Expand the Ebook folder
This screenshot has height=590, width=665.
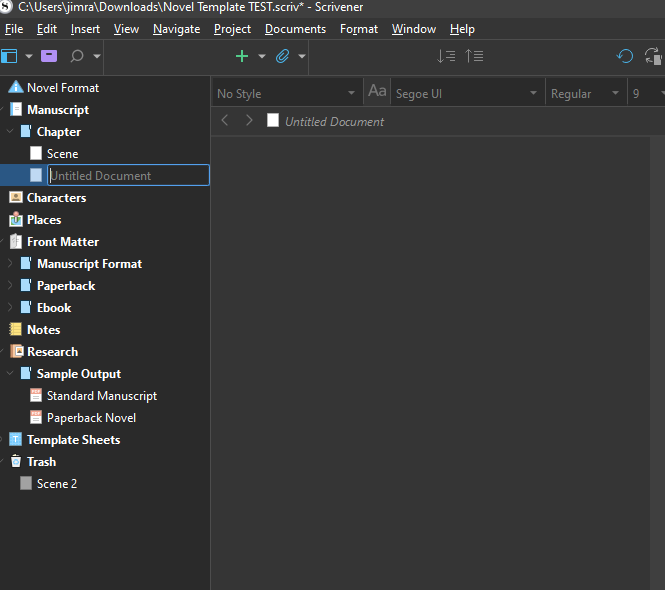point(10,308)
